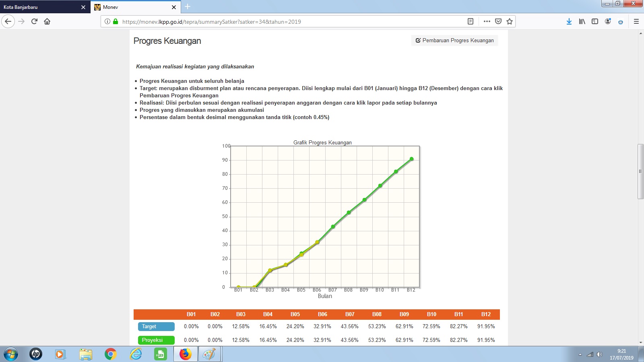The width and height of the screenshot is (644, 362).
Task: Select the green Proyeksi legend label
Action: 156,340
